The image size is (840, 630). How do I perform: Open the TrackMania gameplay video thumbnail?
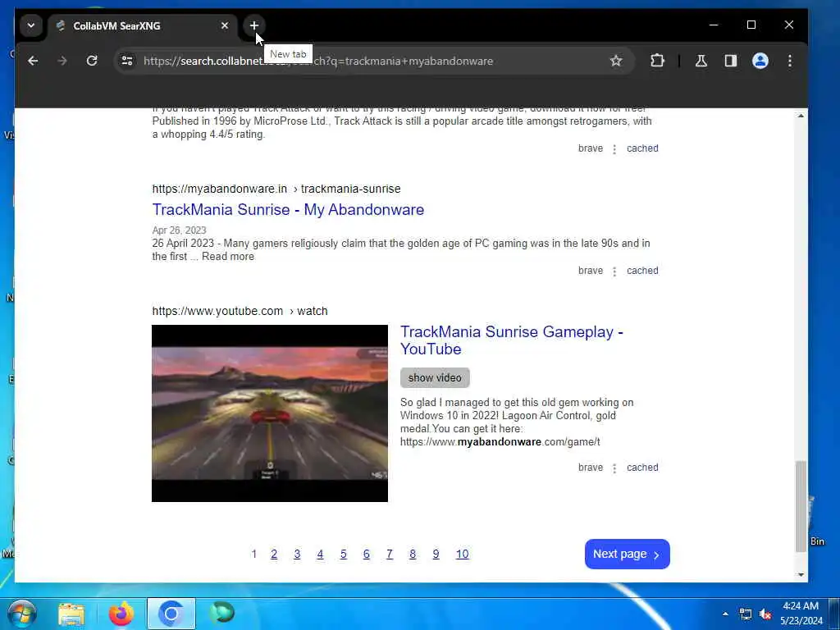[269, 413]
